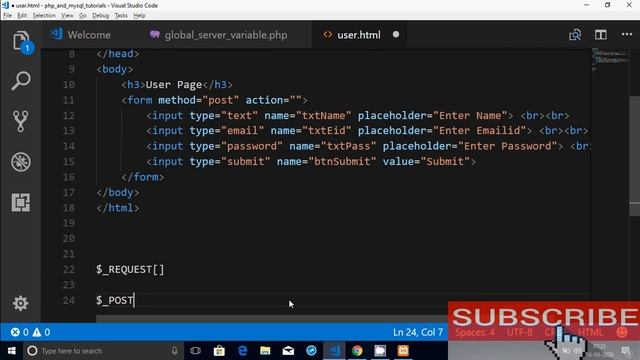Open the More Actions ellipsis menu
Image resolution: width=640 pixels, height=360 pixels.
point(627,35)
